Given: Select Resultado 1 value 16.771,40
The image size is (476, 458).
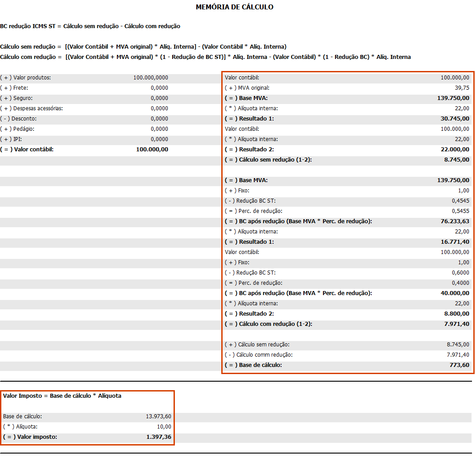Looking at the screenshot, I should (x=455, y=242).
